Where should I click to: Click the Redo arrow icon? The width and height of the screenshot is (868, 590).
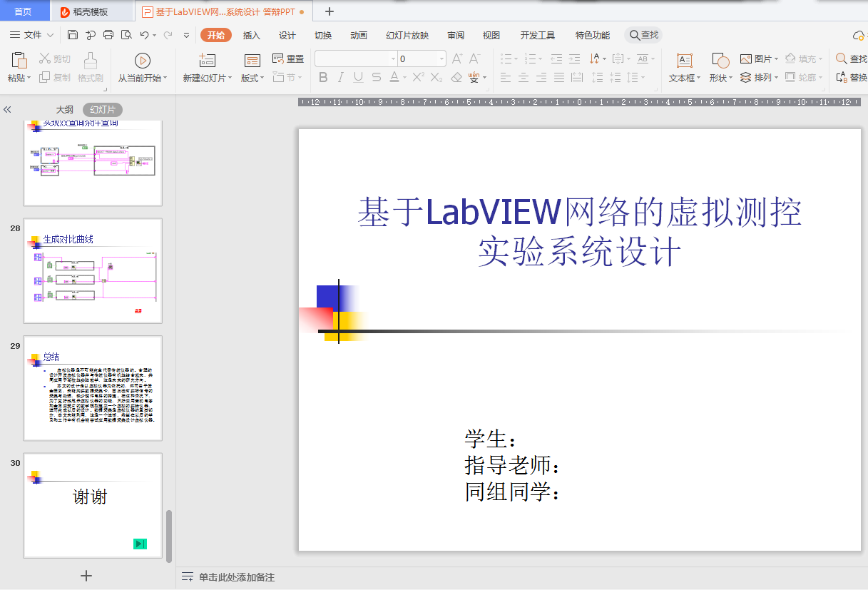click(168, 35)
